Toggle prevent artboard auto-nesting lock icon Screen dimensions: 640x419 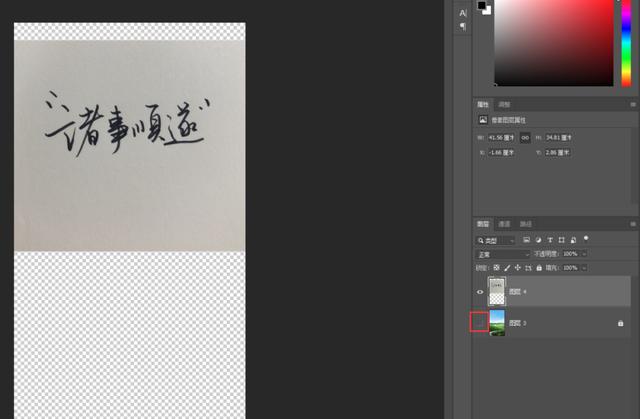click(x=528, y=268)
